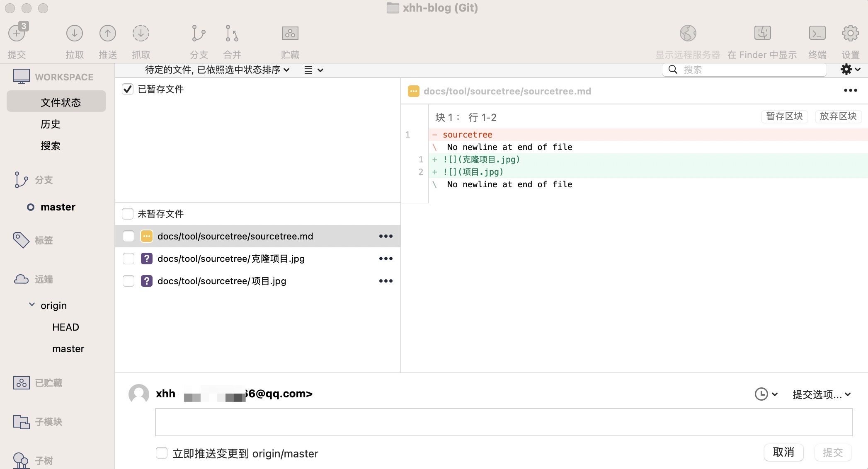Screen dimensions: 868x469
Task: Open the ellipsis menu for 克隆项目.jpg row
Action: click(x=386, y=259)
